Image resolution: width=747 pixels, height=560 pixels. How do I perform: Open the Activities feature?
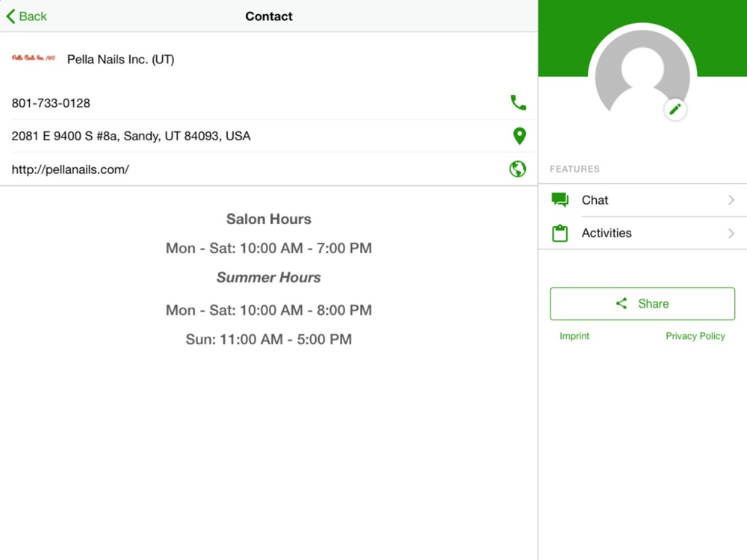[642, 233]
